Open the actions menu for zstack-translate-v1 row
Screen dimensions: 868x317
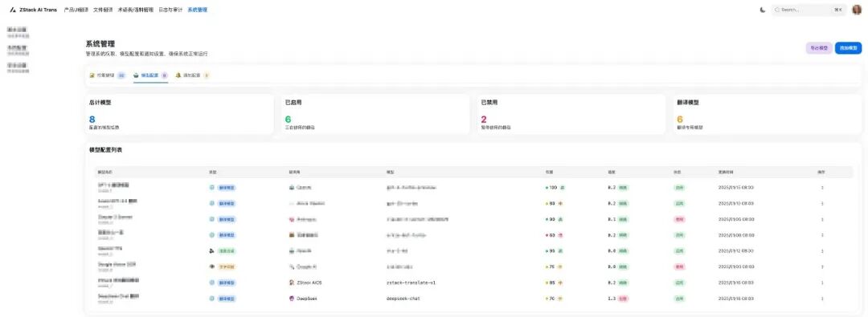tap(822, 282)
